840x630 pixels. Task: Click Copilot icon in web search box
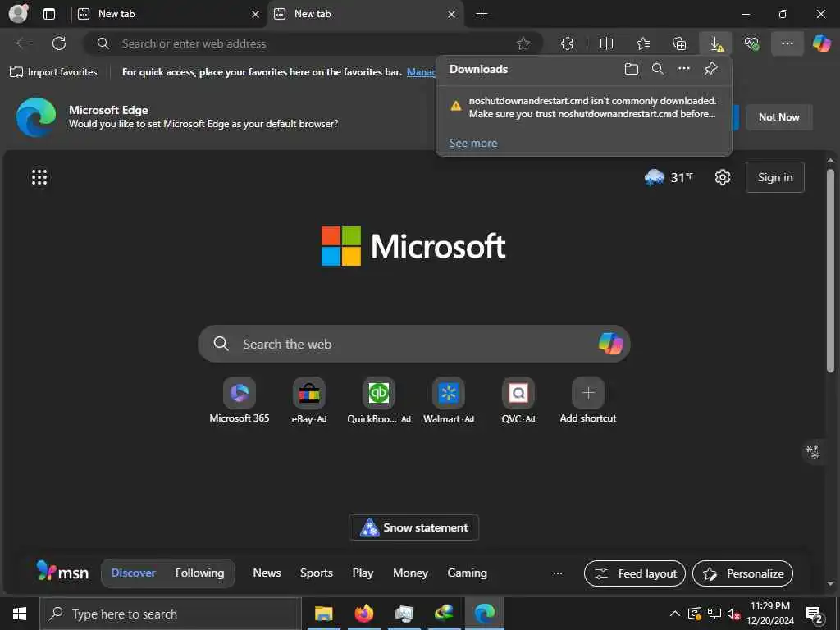[x=610, y=344]
